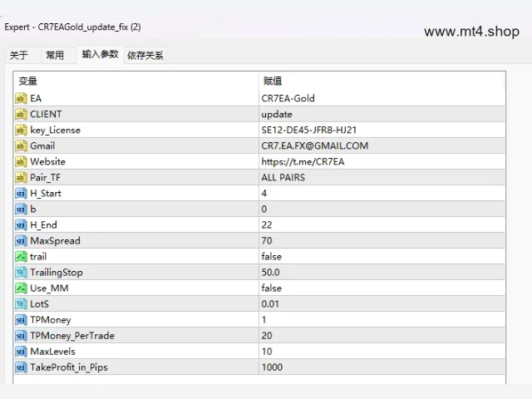Click the boolean icon beside Use_MM
Screen dimensions: 532x399
(21, 288)
